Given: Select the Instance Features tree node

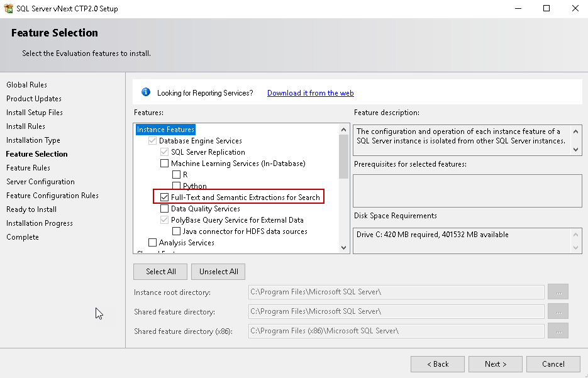Looking at the screenshot, I should click(165, 130).
